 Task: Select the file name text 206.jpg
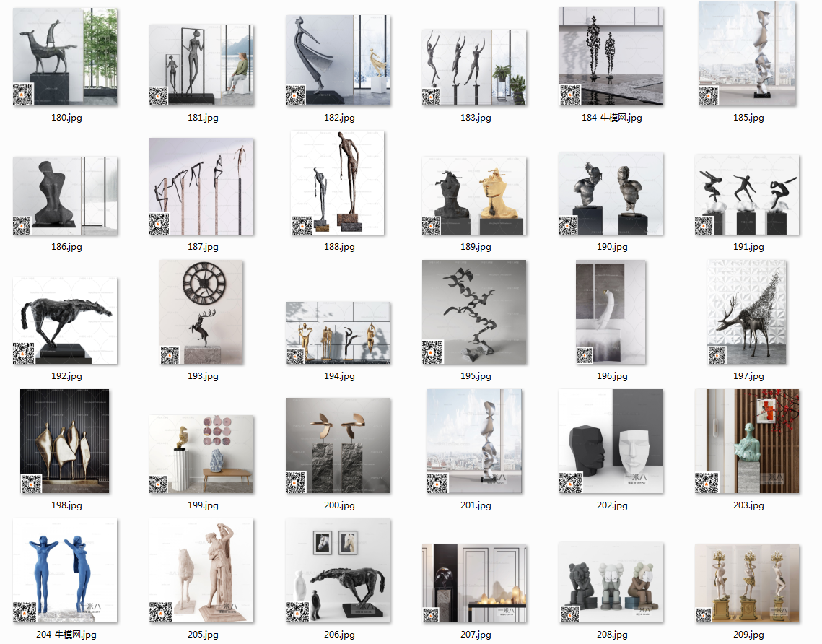(339, 635)
